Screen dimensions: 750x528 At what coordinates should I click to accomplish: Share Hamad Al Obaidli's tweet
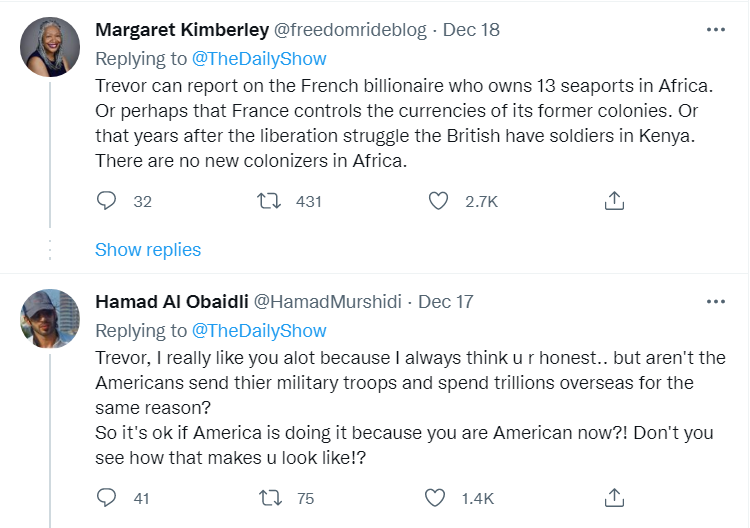(615, 496)
